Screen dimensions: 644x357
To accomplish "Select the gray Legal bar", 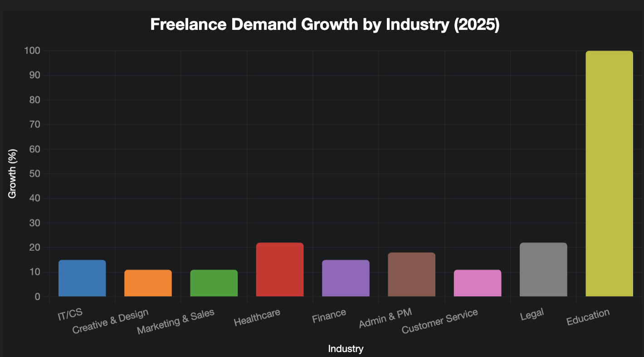I will pos(543,270).
